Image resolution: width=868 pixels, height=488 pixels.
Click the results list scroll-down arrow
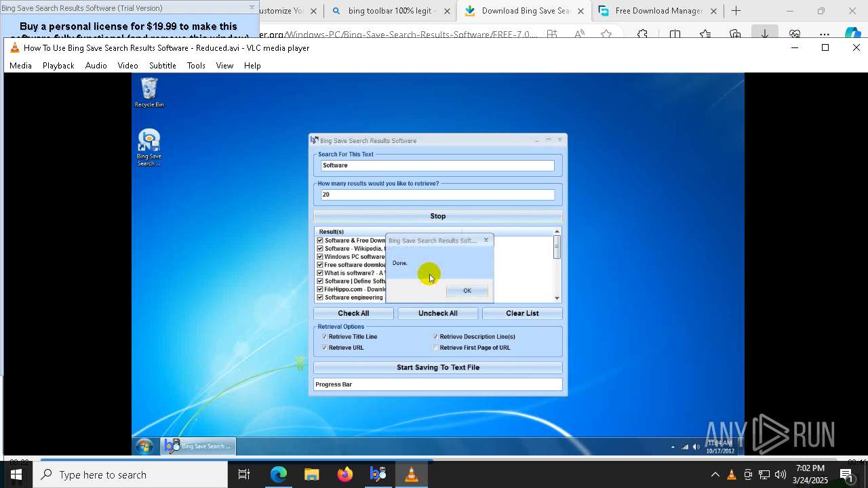(x=557, y=298)
